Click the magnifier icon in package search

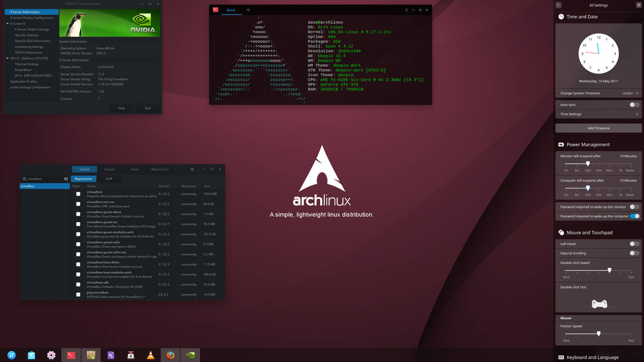(x=25, y=179)
